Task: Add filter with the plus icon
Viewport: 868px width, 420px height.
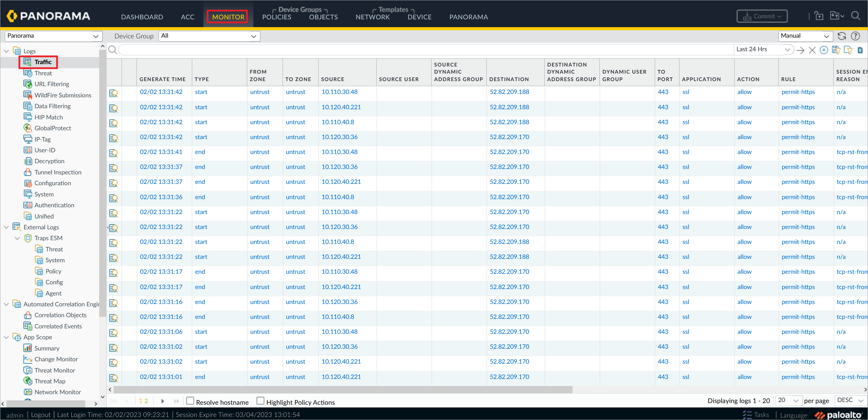Action: (x=824, y=50)
